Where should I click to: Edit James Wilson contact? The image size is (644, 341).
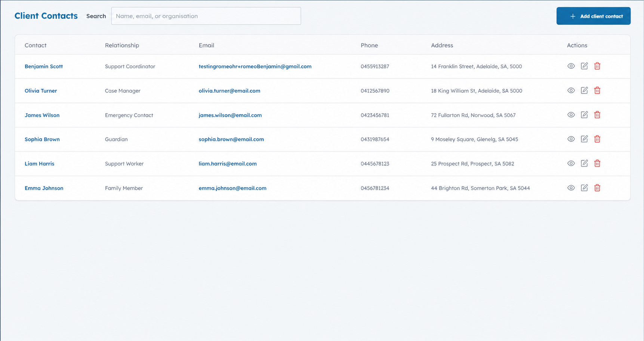point(584,115)
